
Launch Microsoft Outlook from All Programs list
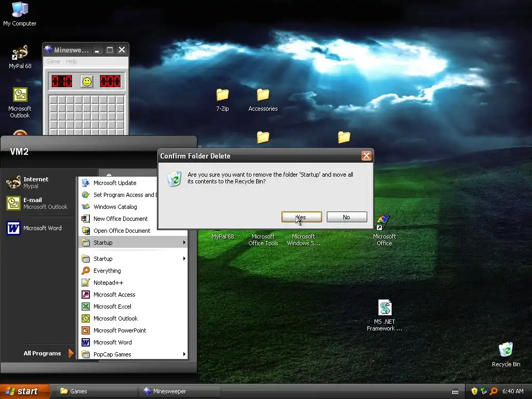click(x=133, y=318)
